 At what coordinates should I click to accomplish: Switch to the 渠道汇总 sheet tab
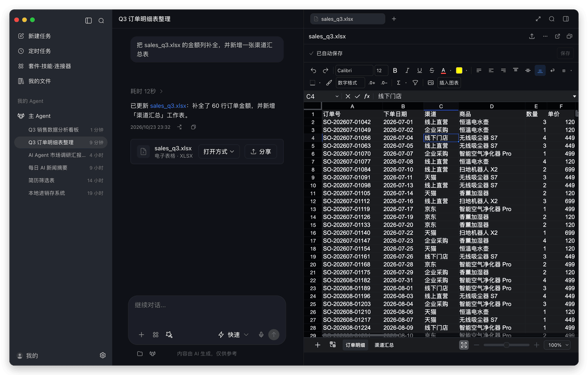pos(384,345)
